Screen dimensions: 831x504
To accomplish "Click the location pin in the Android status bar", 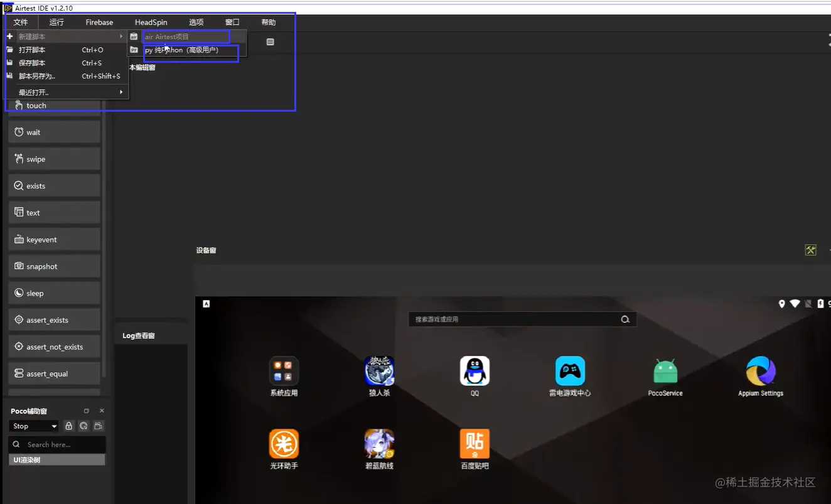I will pyautogui.click(x=781, y=304).
